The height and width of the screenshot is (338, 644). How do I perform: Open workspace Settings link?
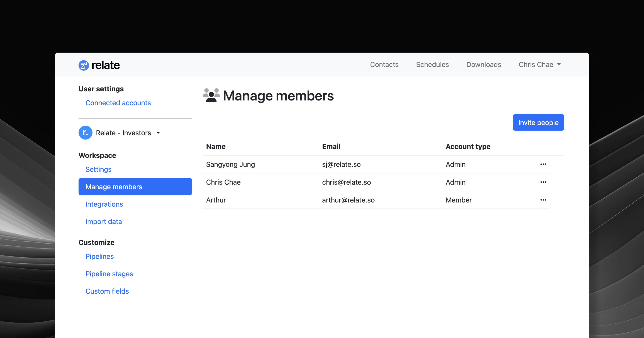tap(99, 169)
